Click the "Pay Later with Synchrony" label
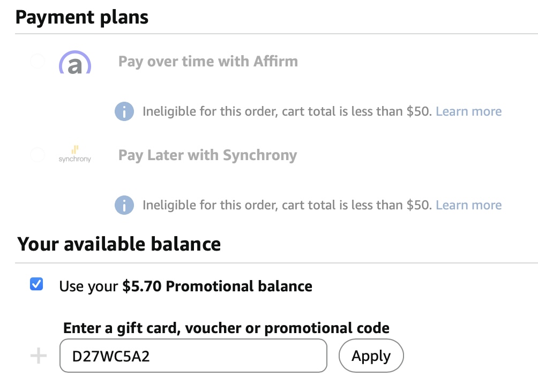The width and height of the screenshot is (538, 392). (207, 155)
